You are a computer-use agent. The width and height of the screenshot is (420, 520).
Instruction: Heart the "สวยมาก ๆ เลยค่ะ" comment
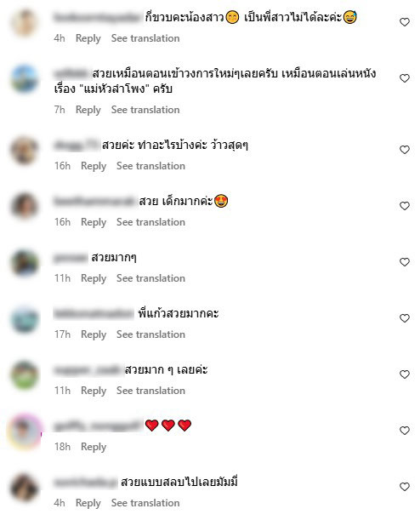(405, 374)
